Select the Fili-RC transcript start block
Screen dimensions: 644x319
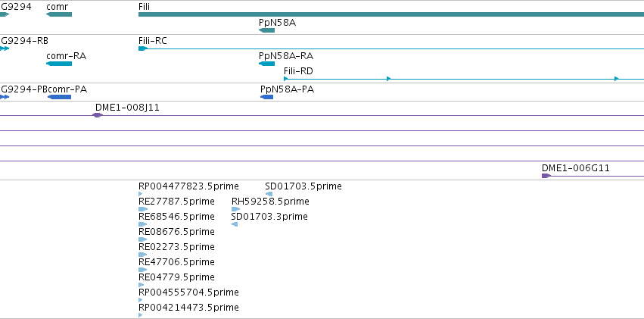coord(142,48)
